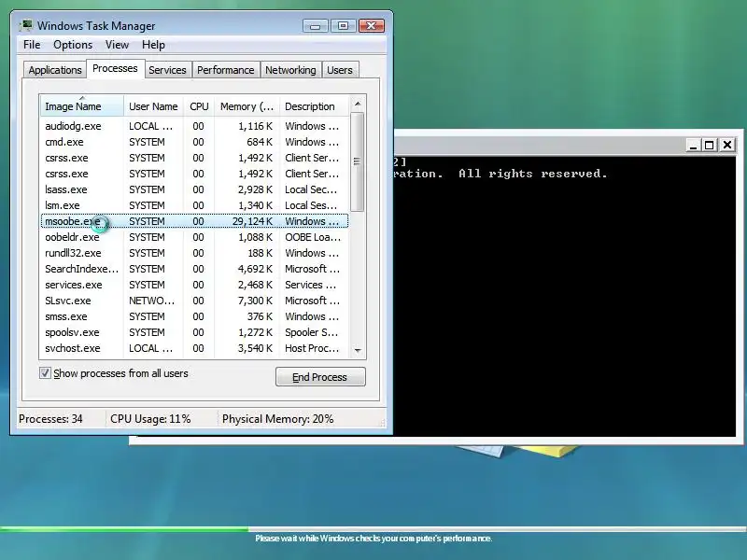The height and width of the screenshot is (560, 747).
Task: Select the lsm.exe process
Action: pyautogui.click(x=194, y=205)
